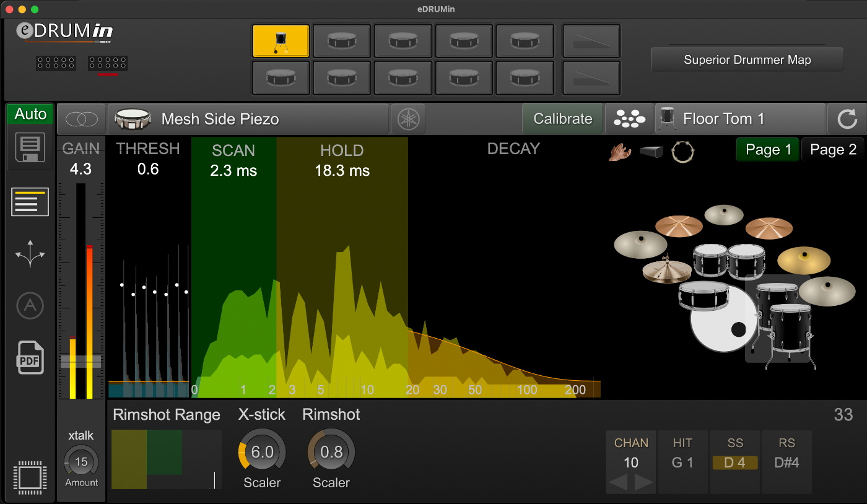
Task: Select the device connector without red underline
Action: tap(56, 63)
